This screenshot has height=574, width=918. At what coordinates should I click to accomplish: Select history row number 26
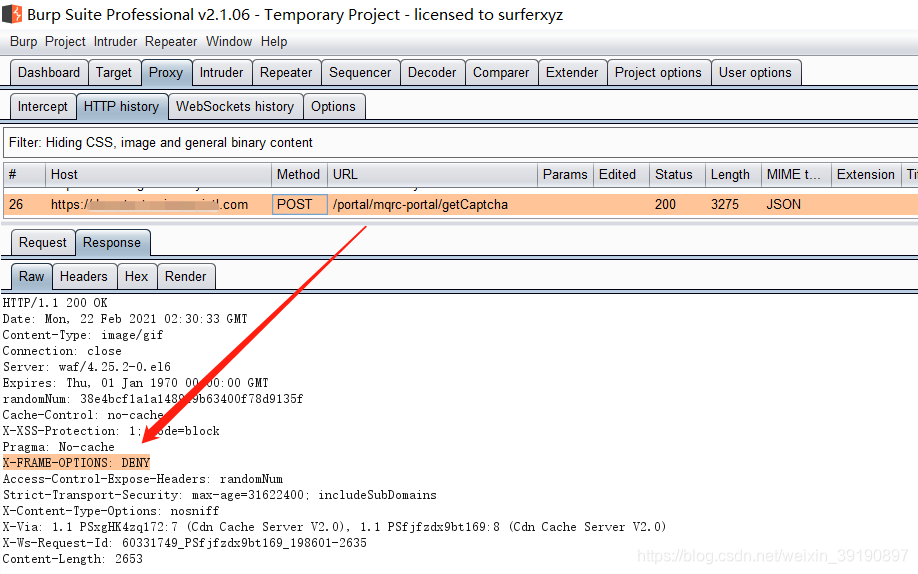pyautogui.click(x=460, y=204)
